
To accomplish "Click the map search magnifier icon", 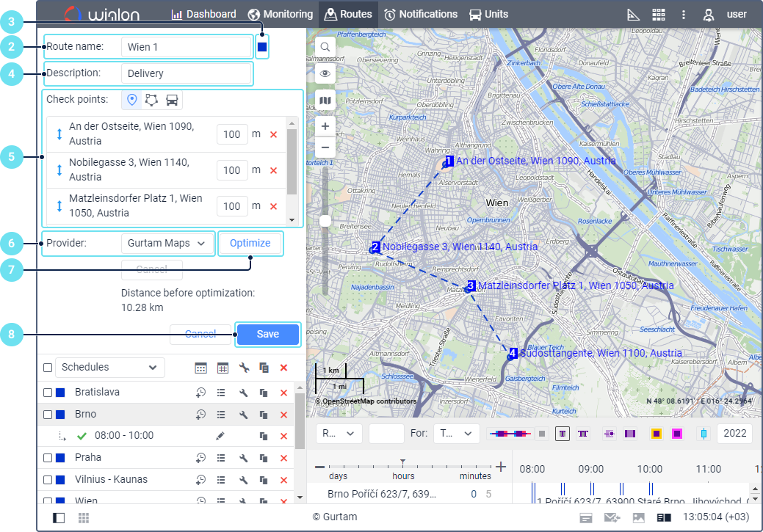I will coord(325,47).
